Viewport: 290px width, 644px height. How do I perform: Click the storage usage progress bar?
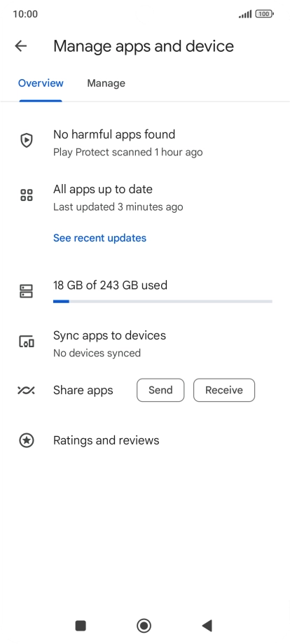point(163,302)
